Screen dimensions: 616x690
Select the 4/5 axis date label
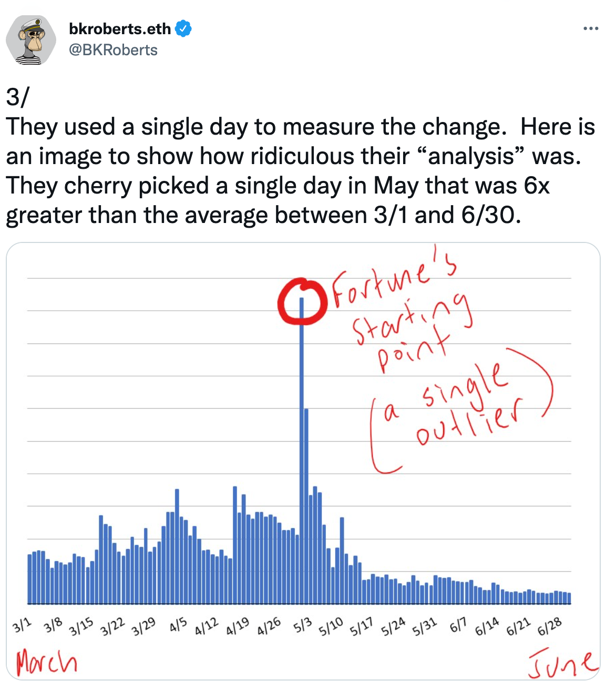[178, 625]
